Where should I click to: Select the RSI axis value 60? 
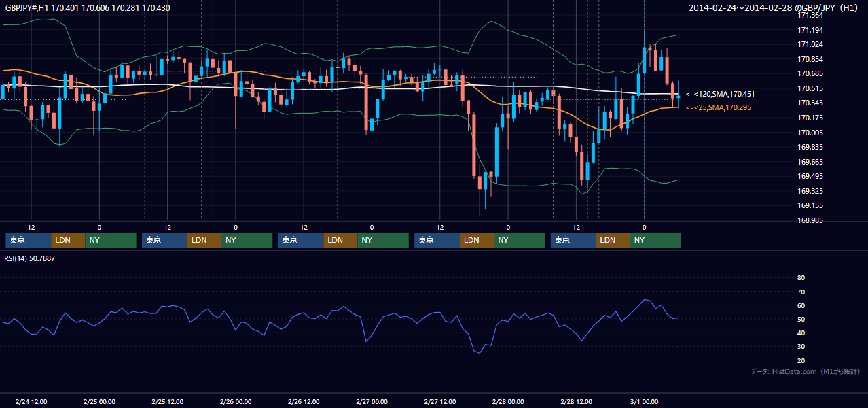pos(801,305)
